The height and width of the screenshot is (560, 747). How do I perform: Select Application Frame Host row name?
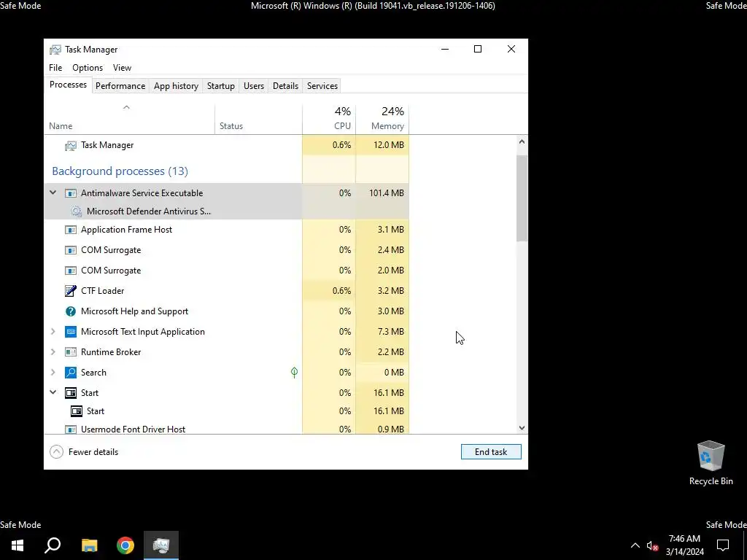pos(126,230)
